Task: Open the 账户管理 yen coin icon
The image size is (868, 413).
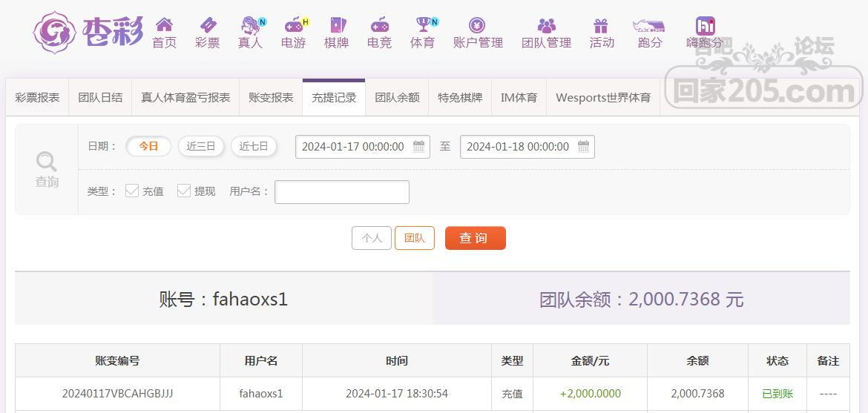Action: (x=478, y=26)
